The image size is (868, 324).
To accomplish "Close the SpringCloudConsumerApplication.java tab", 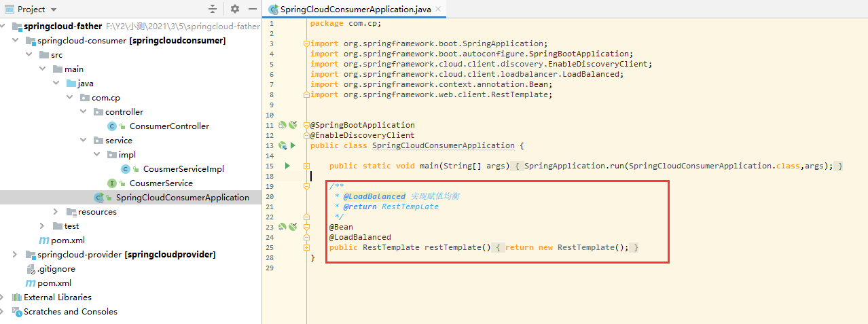I will (x=439, y=10).
